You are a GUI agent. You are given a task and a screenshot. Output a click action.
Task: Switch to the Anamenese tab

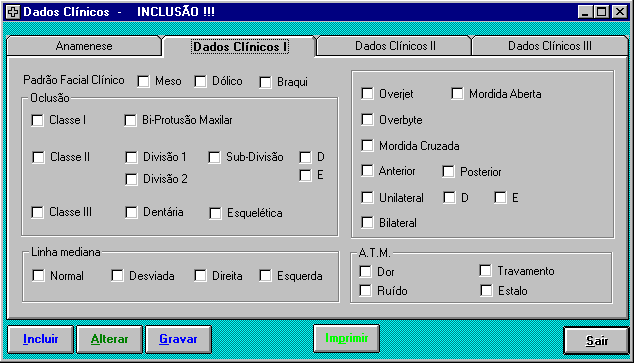pos(84,46)
